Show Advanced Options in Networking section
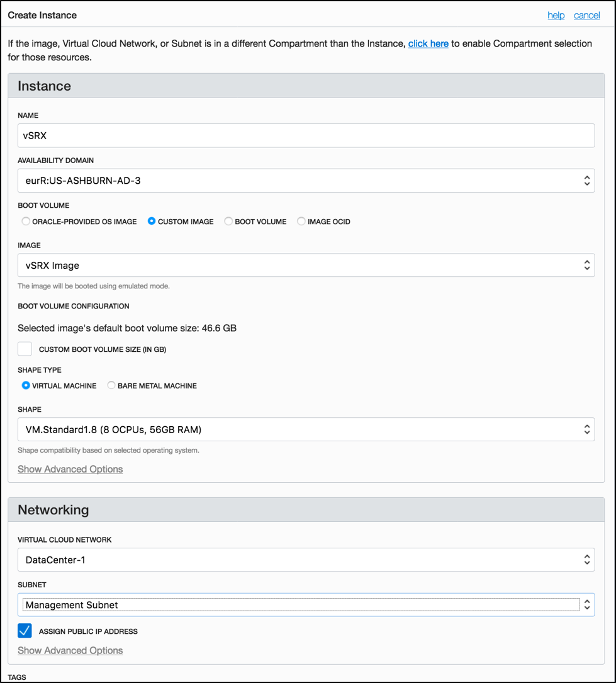616x683 pixels. [x=70, y=650]
